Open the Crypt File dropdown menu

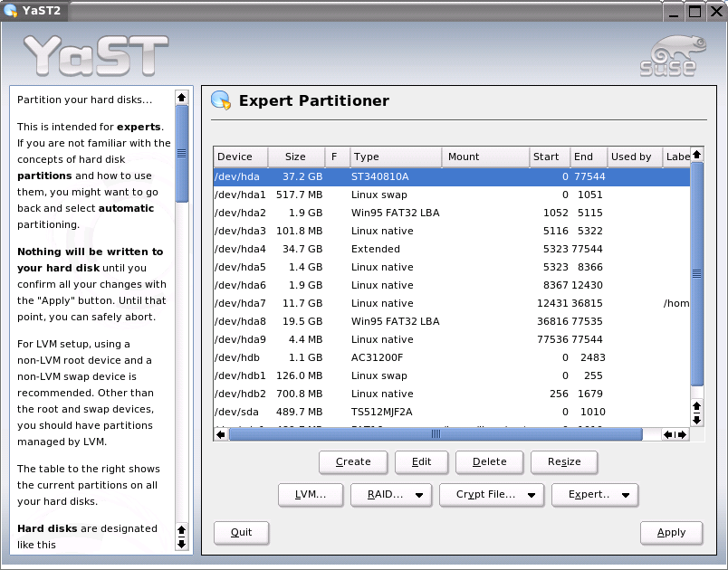pyautogui.click(x=492, y=494)
